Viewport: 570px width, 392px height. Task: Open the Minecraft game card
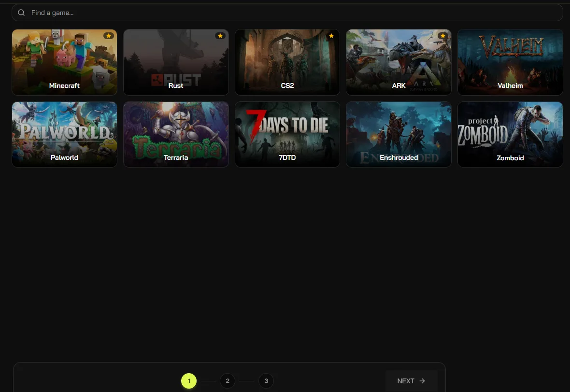(64, 62)
